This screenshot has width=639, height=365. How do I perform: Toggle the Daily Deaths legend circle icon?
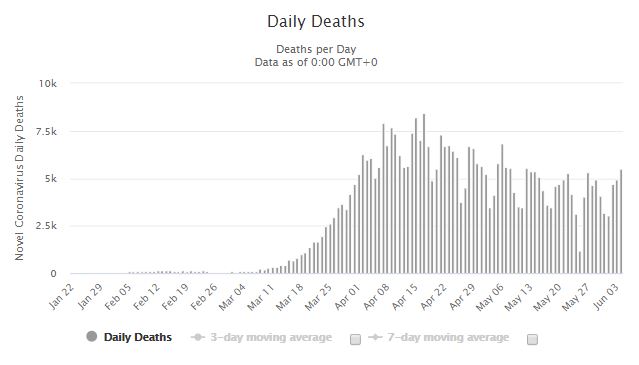[x=92, y=336]
